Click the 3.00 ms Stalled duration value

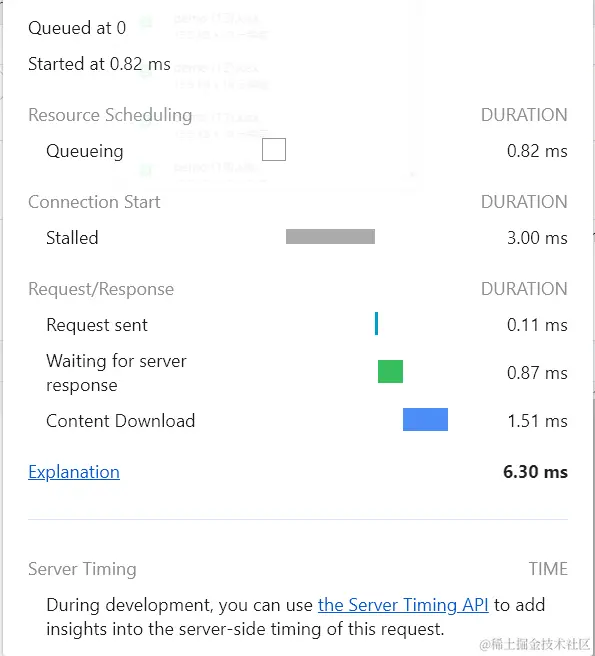[x=537, y=238]
